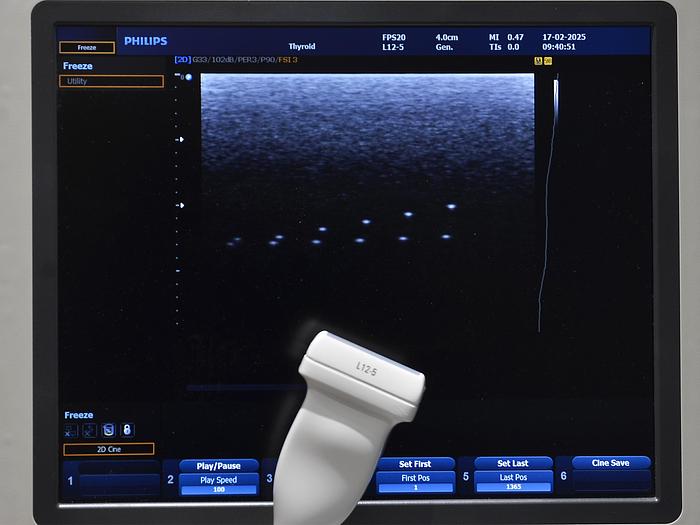This screenshot has height=525, width=700.
Task: Click the 4.0cm depth readout
Action: pos(447,38)
